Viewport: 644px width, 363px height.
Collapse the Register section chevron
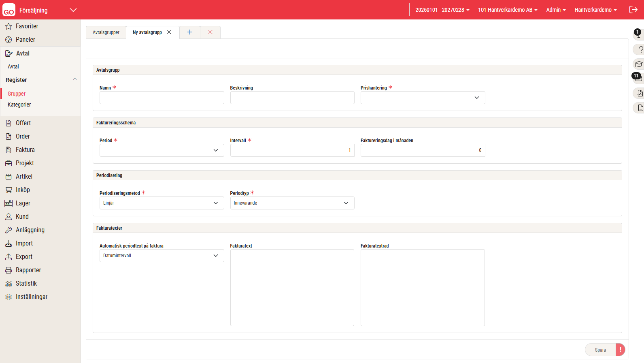coord(75,79)
